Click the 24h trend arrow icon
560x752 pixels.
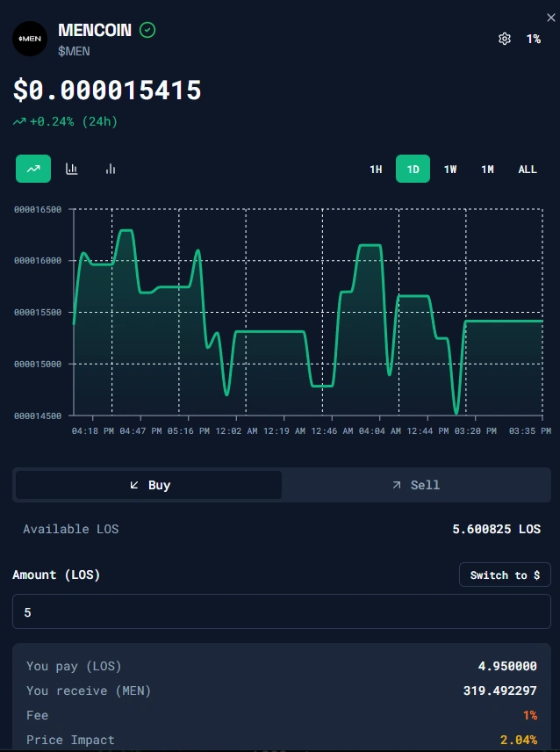click(x=19, y=122)
